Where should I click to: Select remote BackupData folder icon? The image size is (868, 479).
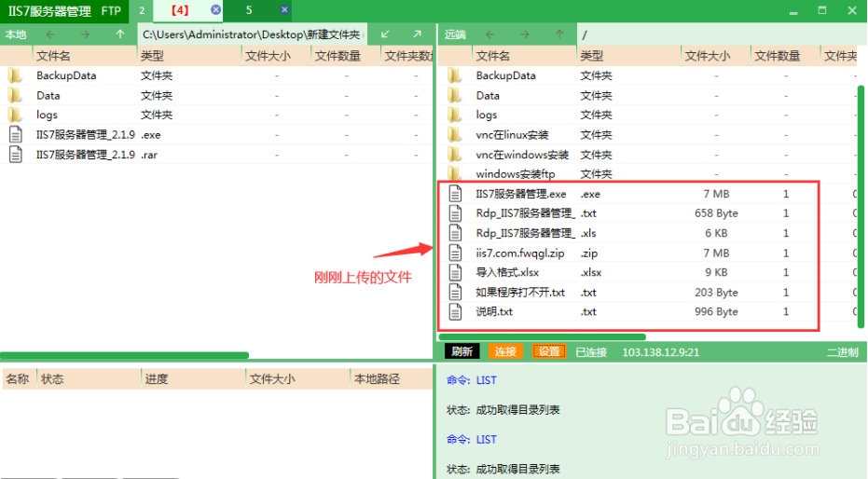point(454,75)
